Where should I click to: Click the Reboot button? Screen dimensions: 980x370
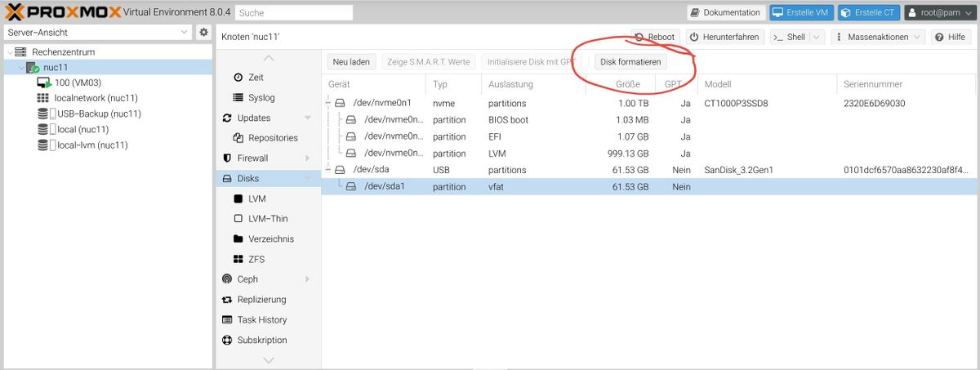[x=654, y=37]
